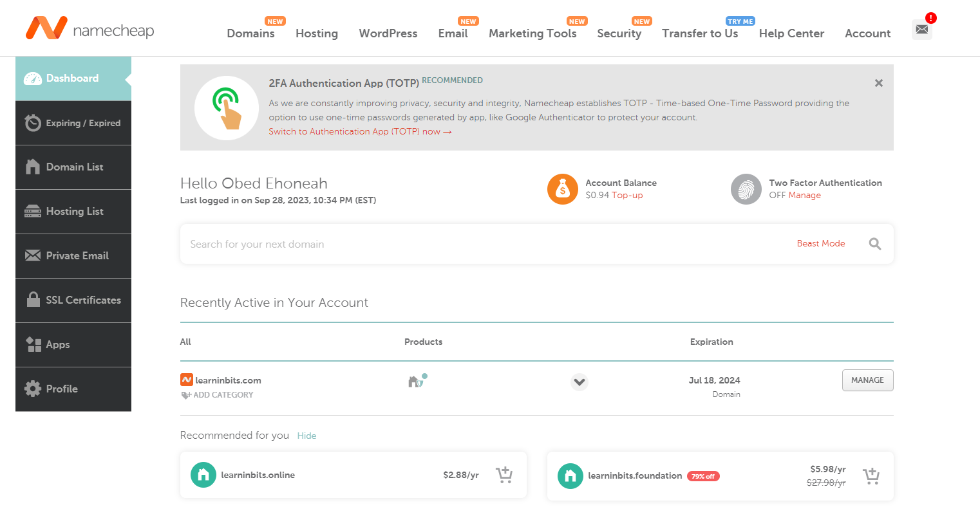
Task: Open Expiring / Expired in sidebar
Action: click(73, 123)
